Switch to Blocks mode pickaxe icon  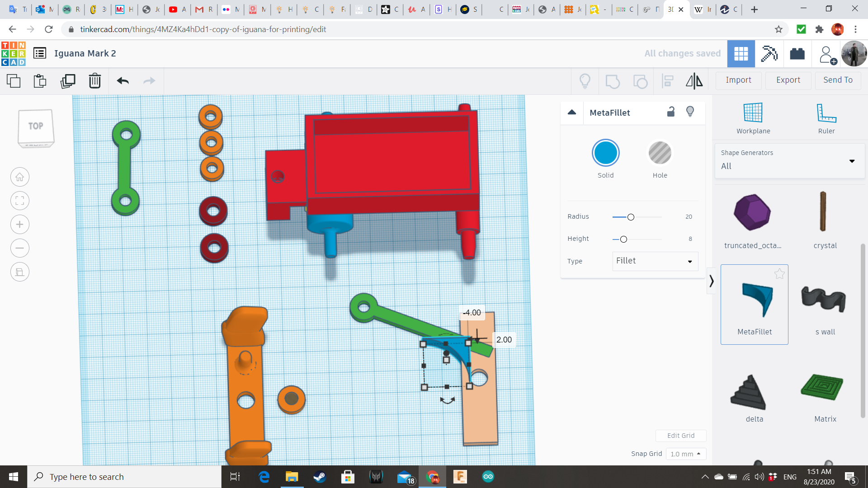click(769, 54)
